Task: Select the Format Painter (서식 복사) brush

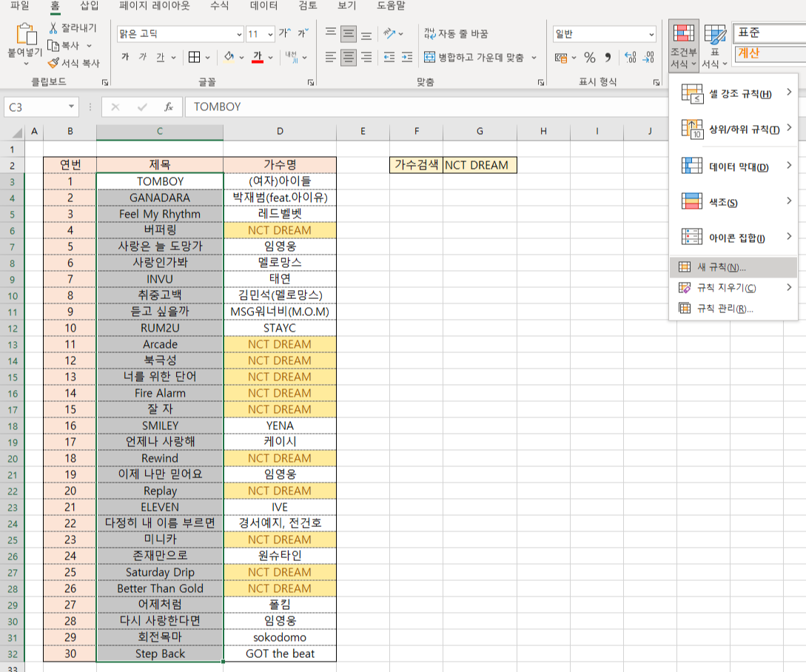Action: [x=53, y=63]
